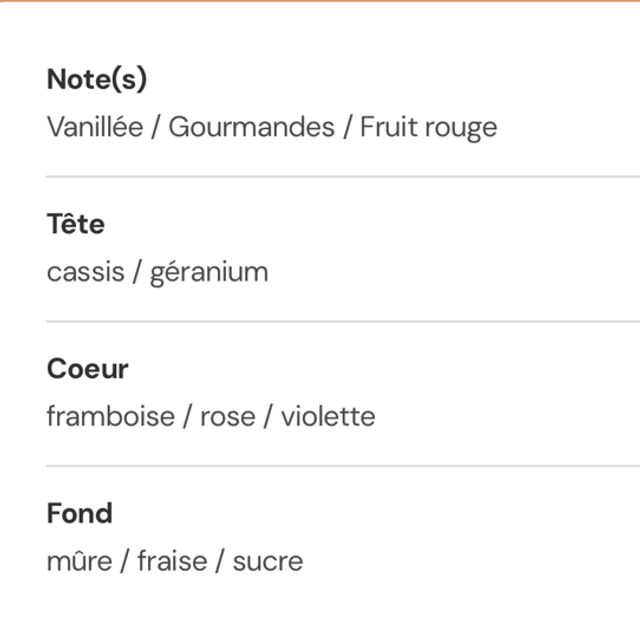This screenshot has width=640, height=639.
Task: Select the word "Vanillée"
Action: click(95, 127)
